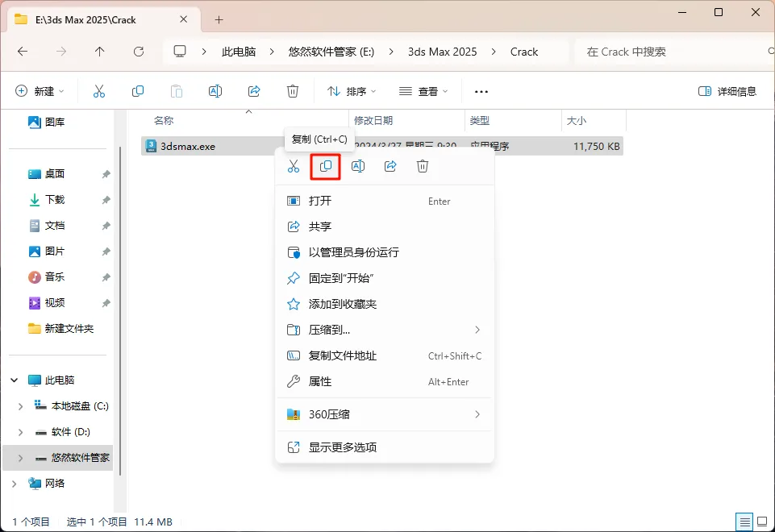
Task: Expand 悠然软件管家 drive tree node
Action: point(20,458)
